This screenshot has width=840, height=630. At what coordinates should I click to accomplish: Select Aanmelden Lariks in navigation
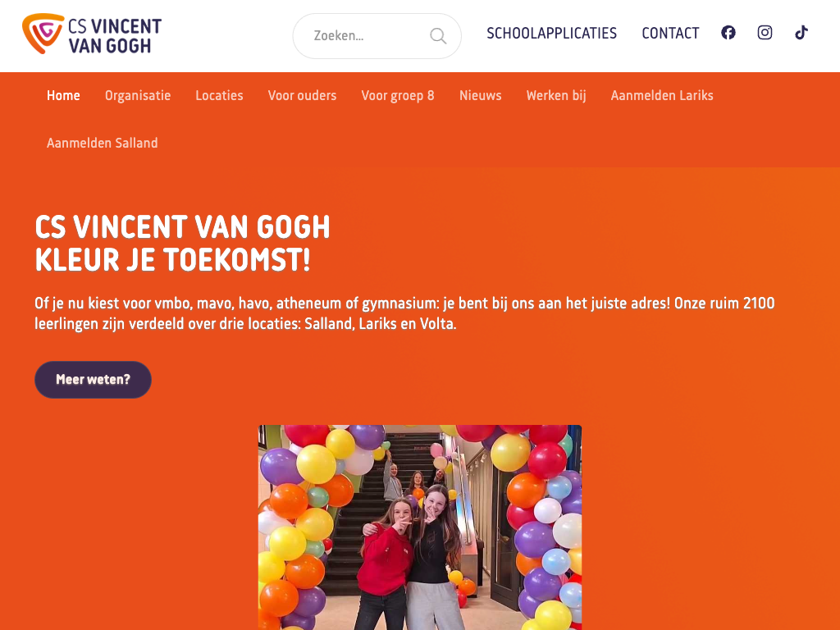pyautogui.click(x=662, y=95)
